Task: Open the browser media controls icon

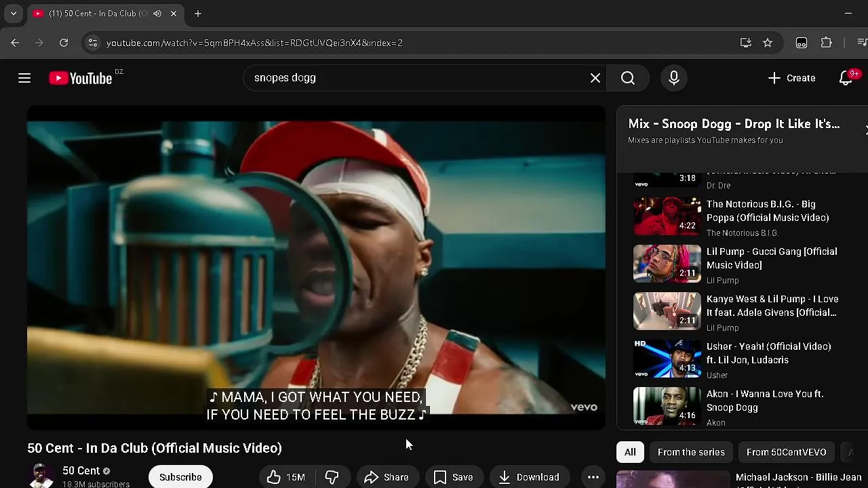Action: point(862,43)
